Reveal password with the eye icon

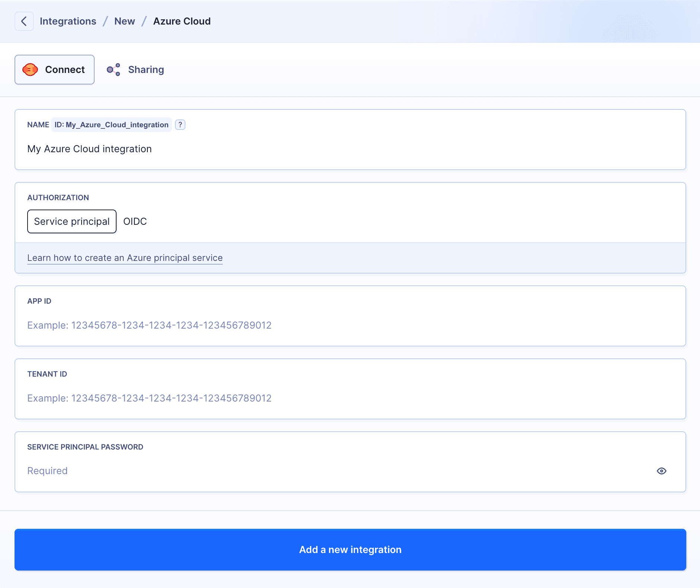click(661, 471)
